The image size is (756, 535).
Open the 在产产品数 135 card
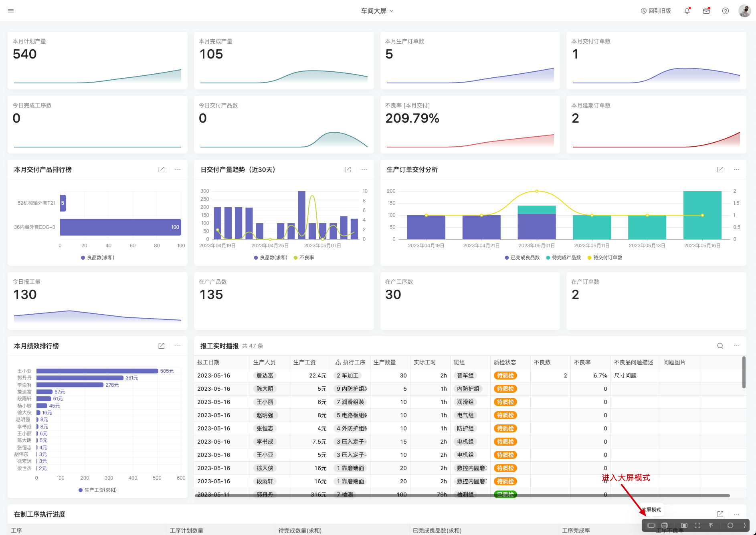[284, 301]
